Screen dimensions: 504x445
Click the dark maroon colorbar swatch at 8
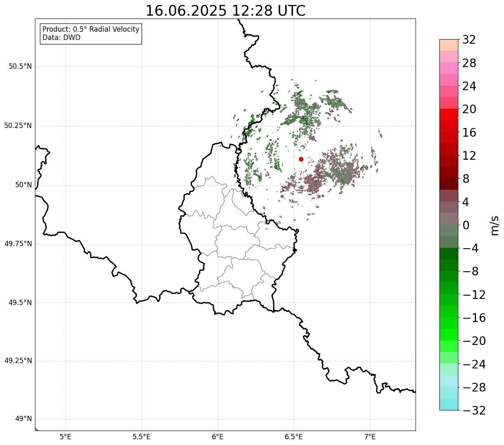[448, 184]
